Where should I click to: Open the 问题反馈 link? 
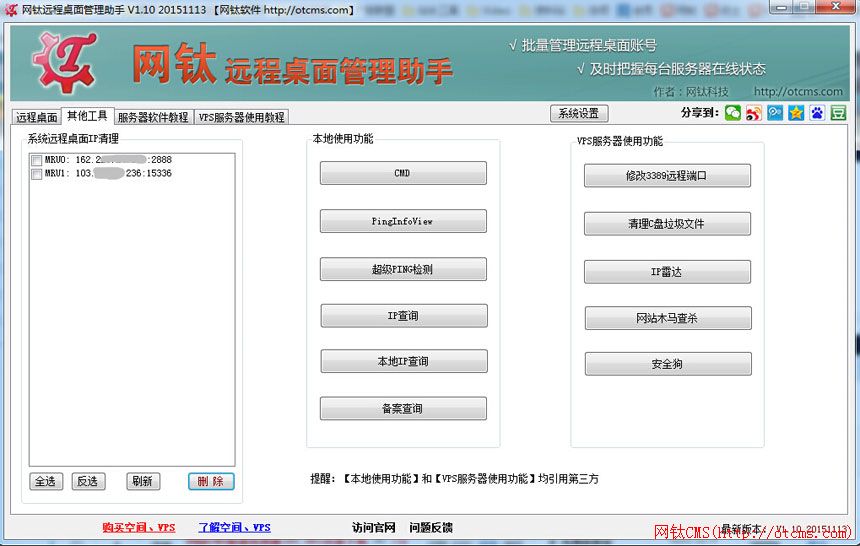(431, 527)
